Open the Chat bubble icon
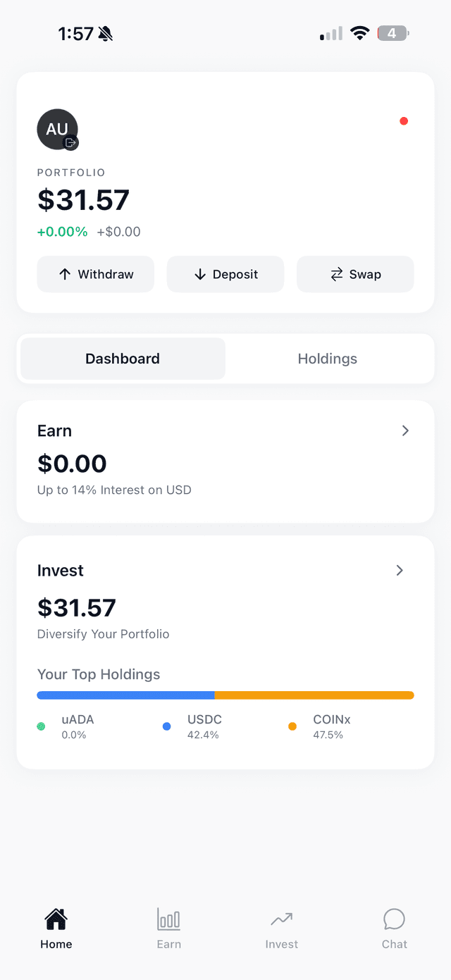Image resolution: width=451 pixels, height=980 pixels. [x=394, y=919]
